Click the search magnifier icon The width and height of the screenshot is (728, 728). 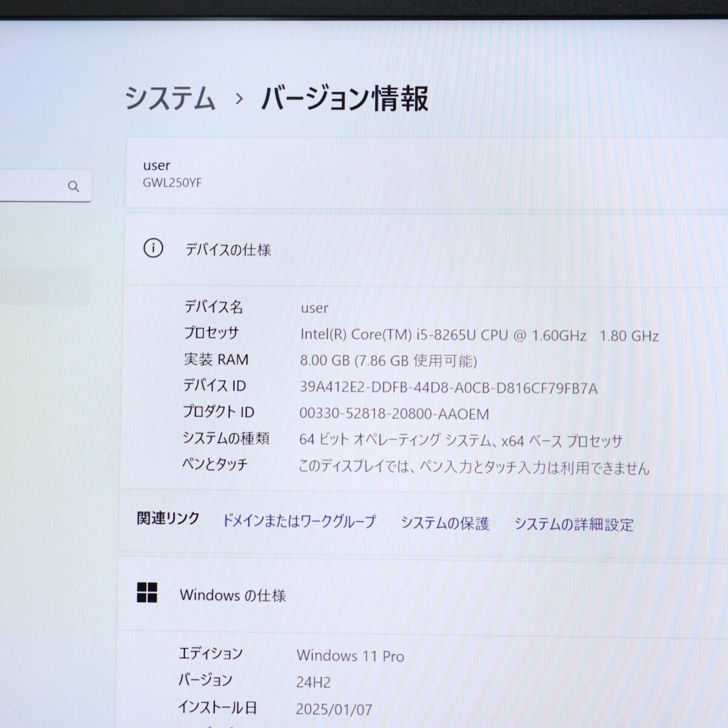point(73,186)
